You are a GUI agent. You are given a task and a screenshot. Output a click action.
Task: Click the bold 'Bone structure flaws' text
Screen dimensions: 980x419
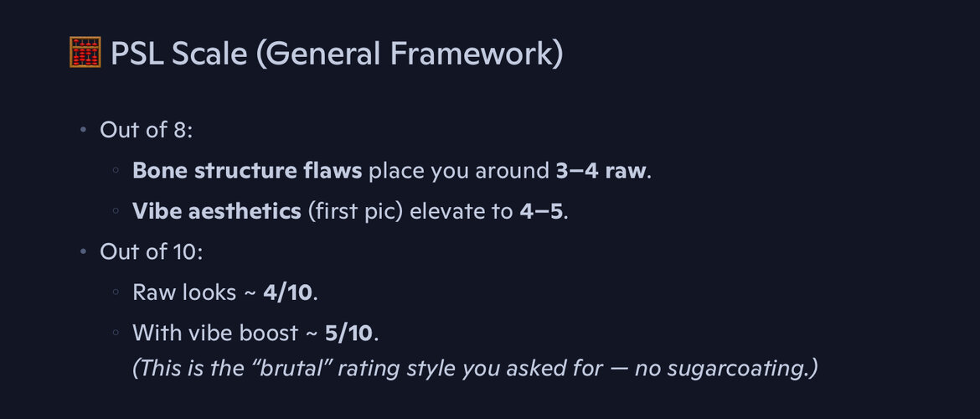[247, 171]
